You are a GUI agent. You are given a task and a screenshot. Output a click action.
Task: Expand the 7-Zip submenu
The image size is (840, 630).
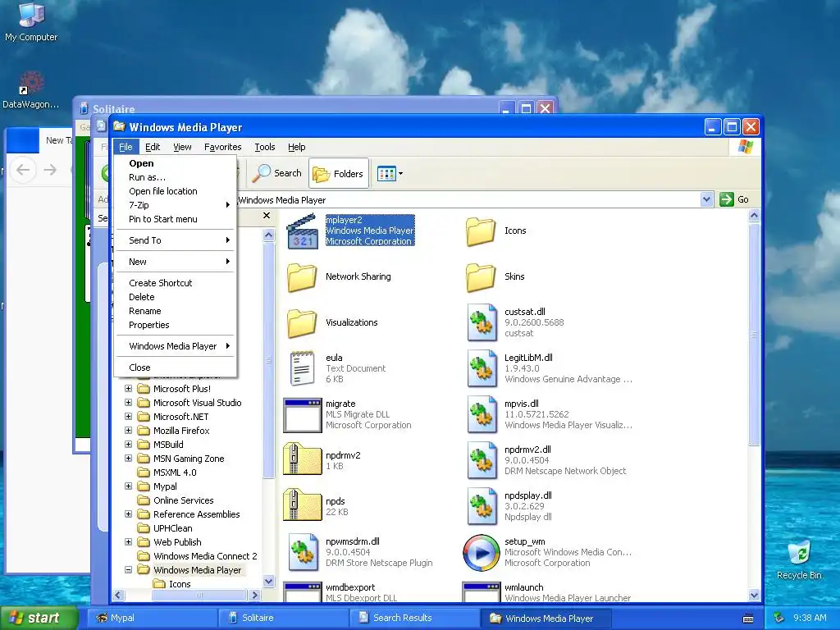click(x=176, y=205)
